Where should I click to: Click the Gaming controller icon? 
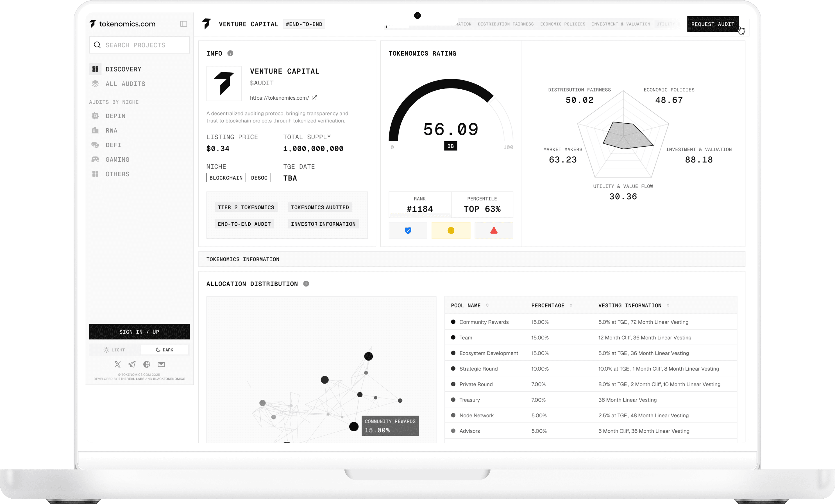click(95, 159)
